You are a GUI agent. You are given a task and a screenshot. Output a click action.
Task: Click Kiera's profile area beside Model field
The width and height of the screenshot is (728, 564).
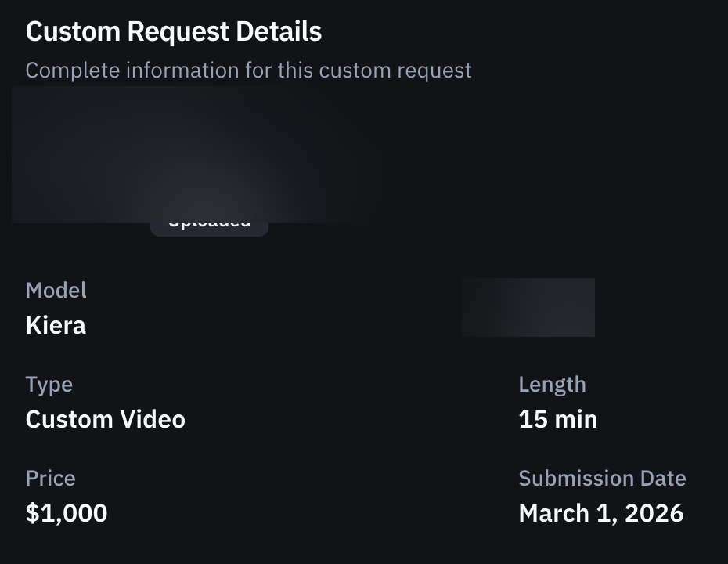pyautogui.click(x=528, y=307)
